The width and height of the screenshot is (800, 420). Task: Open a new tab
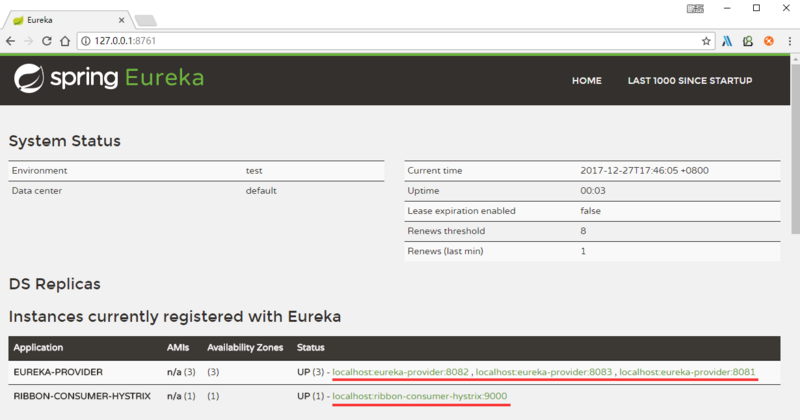click(x=146, y=20)
